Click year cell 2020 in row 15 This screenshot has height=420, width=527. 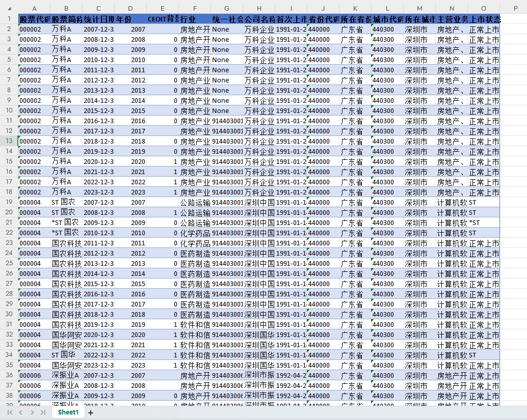click(x=130, y=161)
